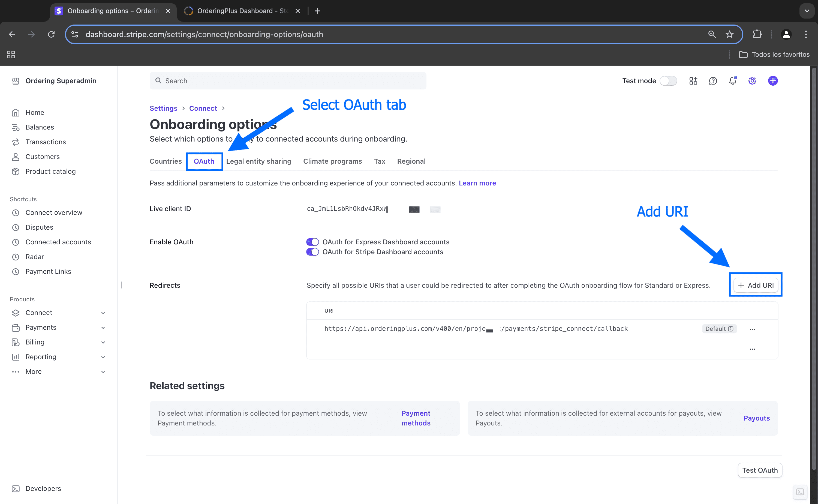Open the help question mark icon

(713, 81)
